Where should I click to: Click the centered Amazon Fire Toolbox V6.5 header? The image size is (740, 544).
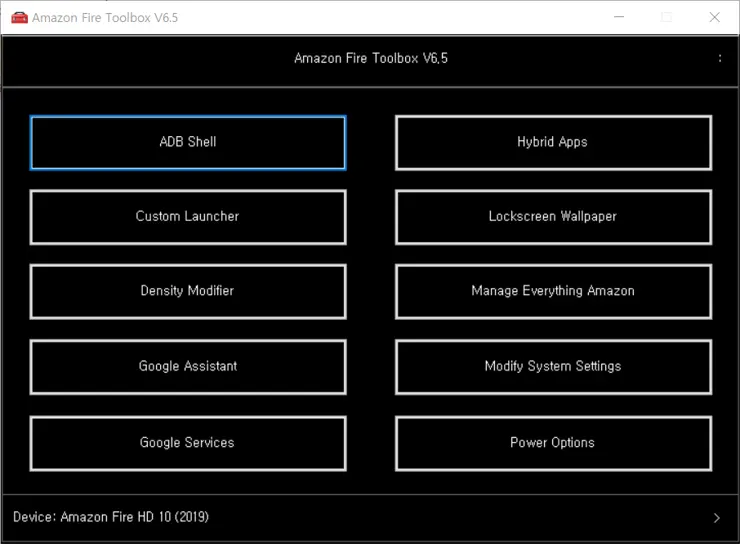[x=371, y=58]
